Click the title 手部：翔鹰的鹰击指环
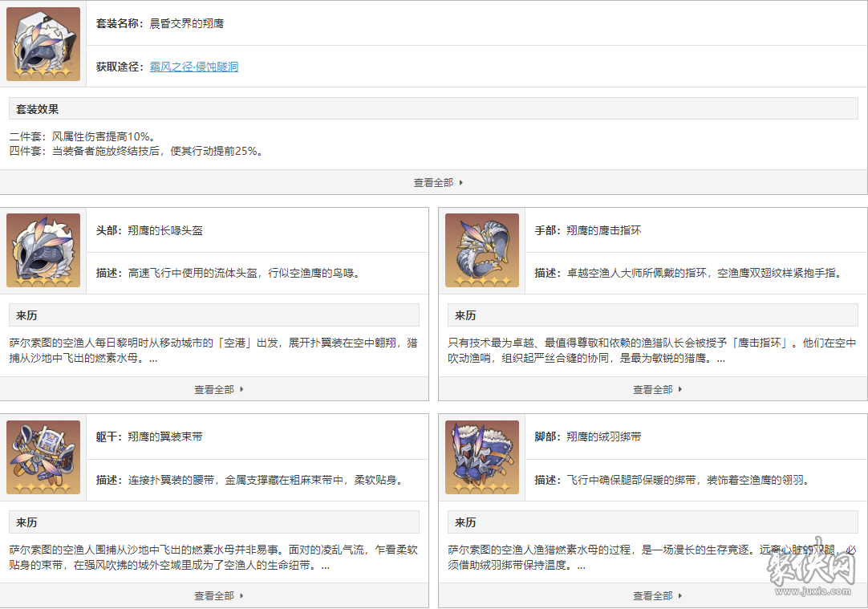 tap(588, 230)
